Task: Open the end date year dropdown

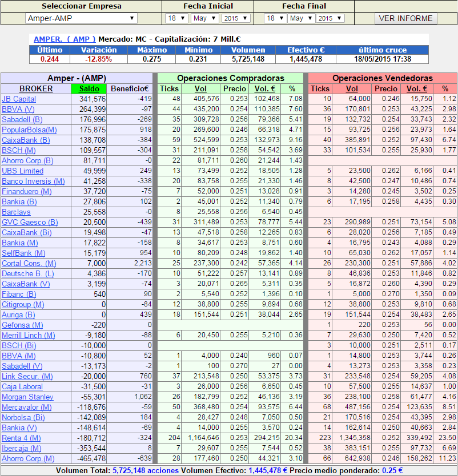Action: tap(330, 18)
